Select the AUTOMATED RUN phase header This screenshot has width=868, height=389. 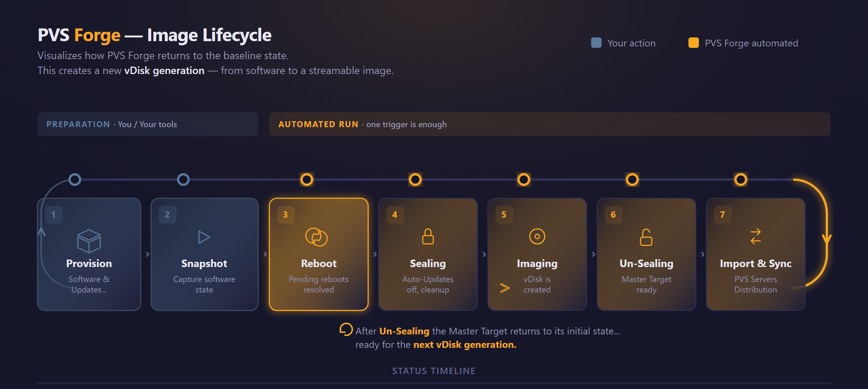pyautogui.click(x=550, y=124)
